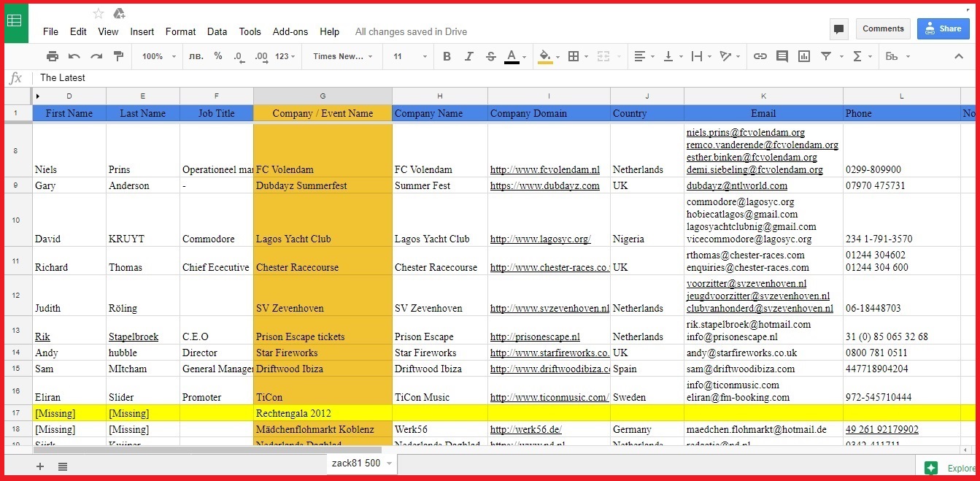Toggle Bold formatting
The image size is (980, 481).
click(x=447, y=56)
